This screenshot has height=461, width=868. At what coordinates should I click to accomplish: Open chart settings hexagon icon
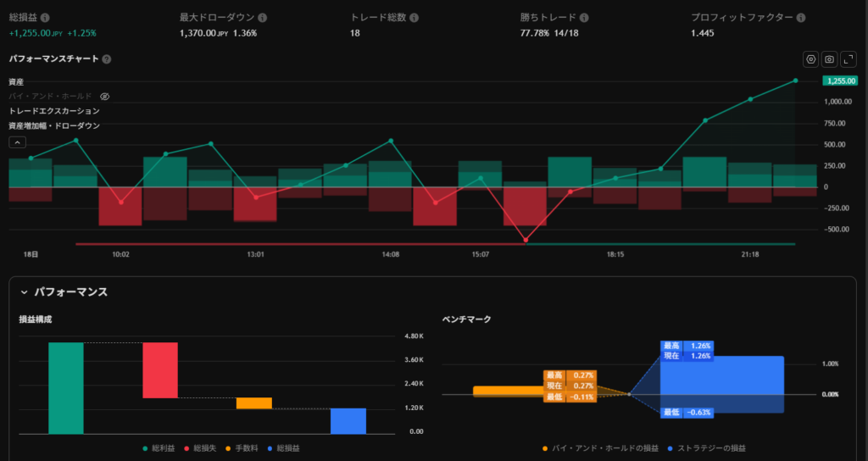click(811, 59)
